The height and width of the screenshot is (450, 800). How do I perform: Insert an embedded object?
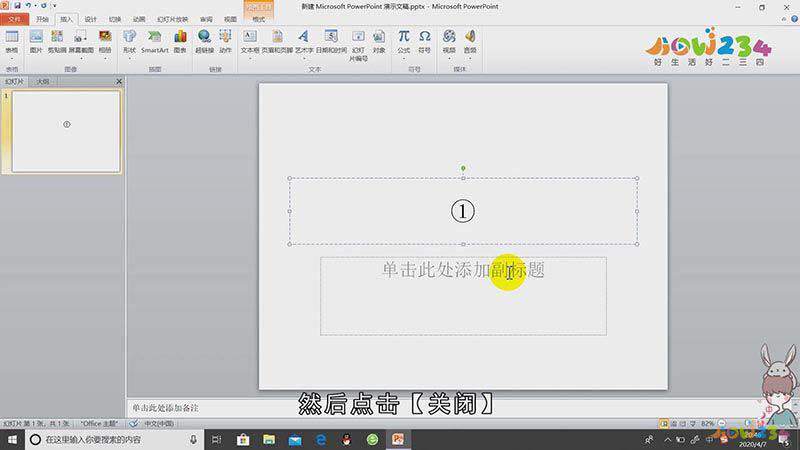[379, 42]
